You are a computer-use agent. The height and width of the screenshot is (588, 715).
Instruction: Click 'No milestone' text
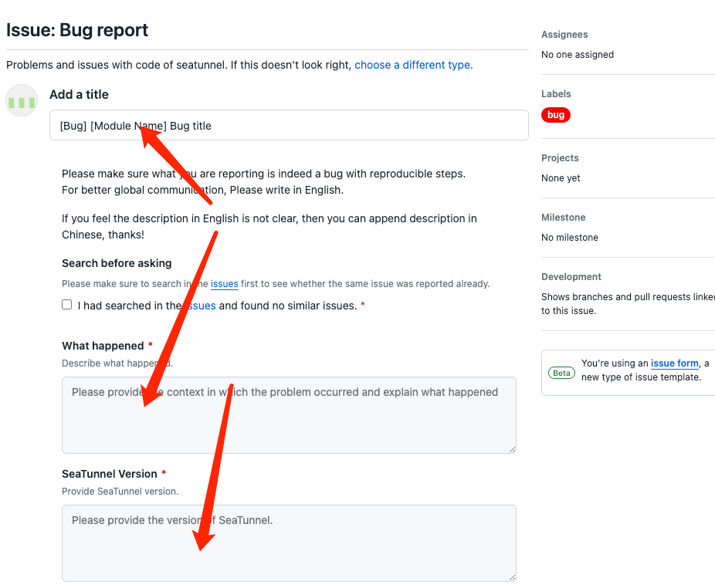point(570,238)
